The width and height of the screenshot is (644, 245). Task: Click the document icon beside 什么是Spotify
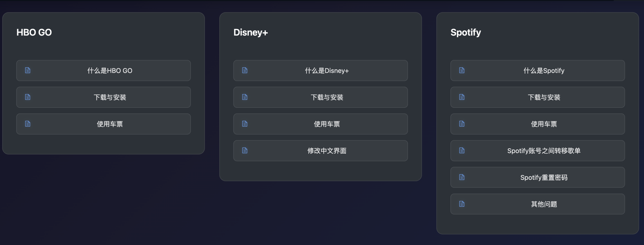tap(462, 71)
